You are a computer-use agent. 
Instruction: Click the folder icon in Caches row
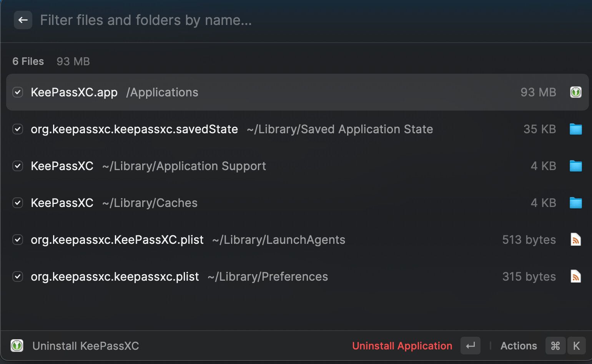click(x=575, y=203)
